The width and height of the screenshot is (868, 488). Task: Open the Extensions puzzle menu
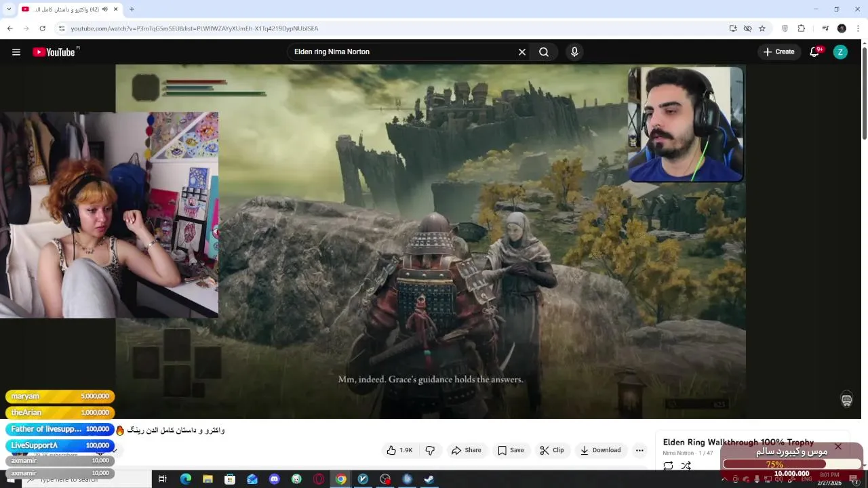point(802,28)
